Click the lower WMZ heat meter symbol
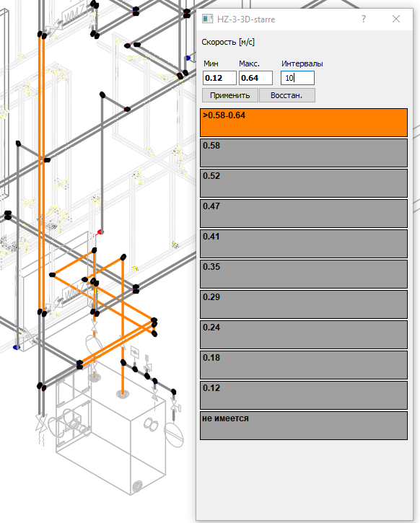The width and height of the screenshot is (420, 523). pos(75,294)
